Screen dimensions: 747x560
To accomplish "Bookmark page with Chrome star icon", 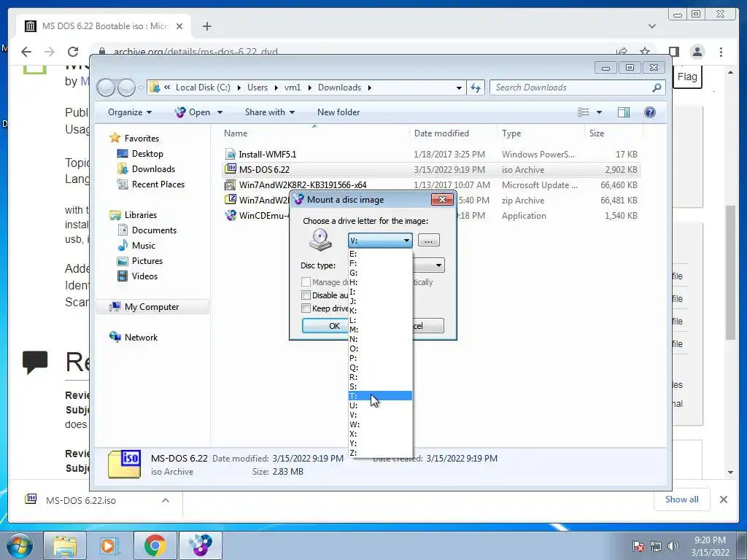I will (x=645, y=51).
